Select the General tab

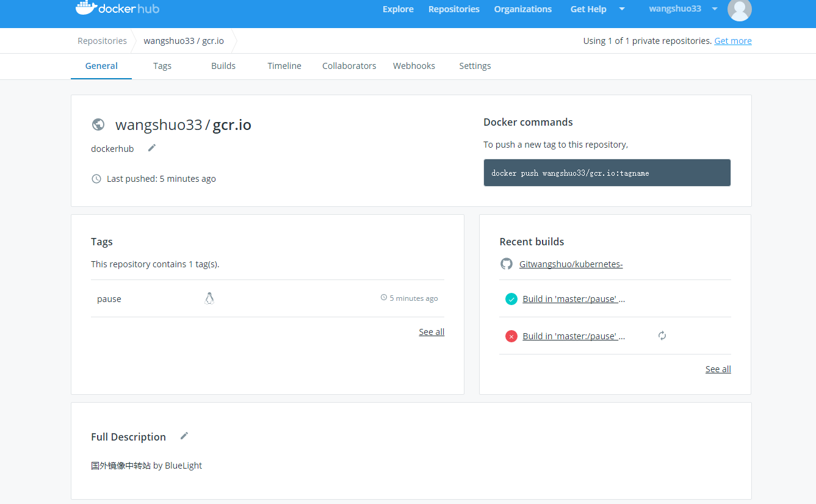point(101,66)
